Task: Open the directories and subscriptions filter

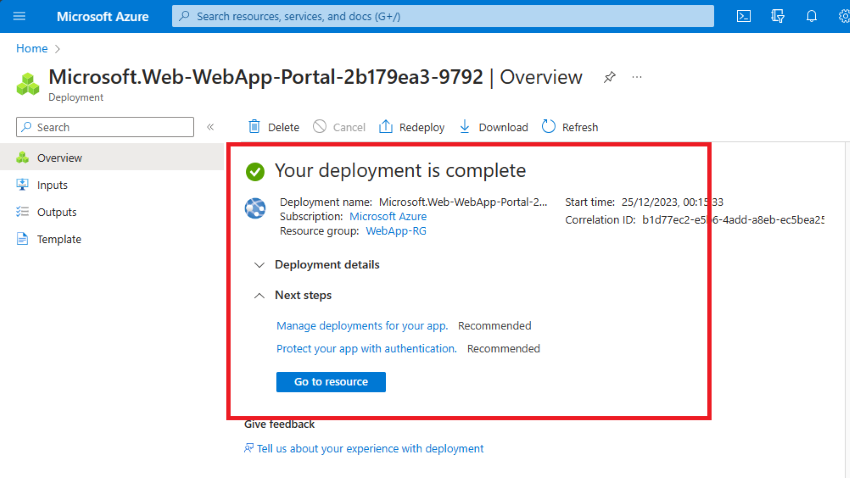Action: pyautogui.click(x=778, y=16)
